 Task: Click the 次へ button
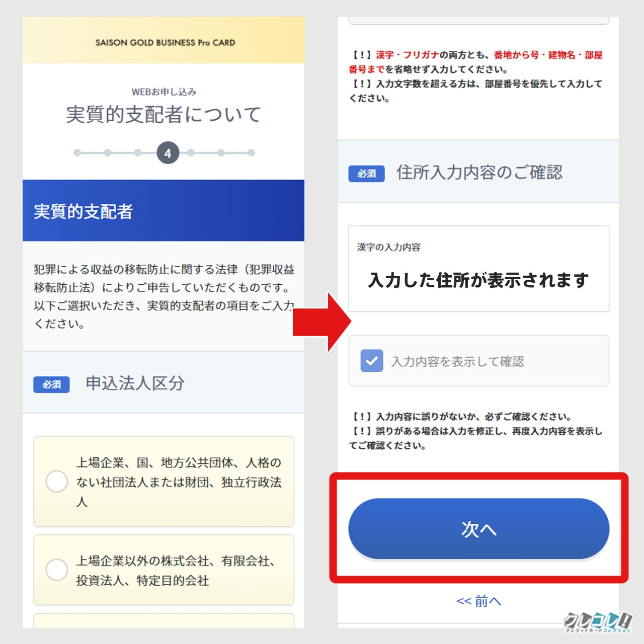(x=478, y=529)
